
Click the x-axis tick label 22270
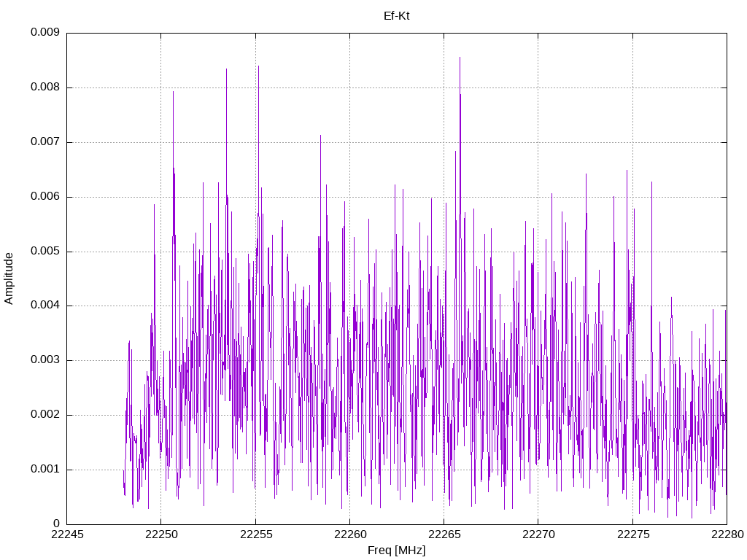(x=539, y=534)
